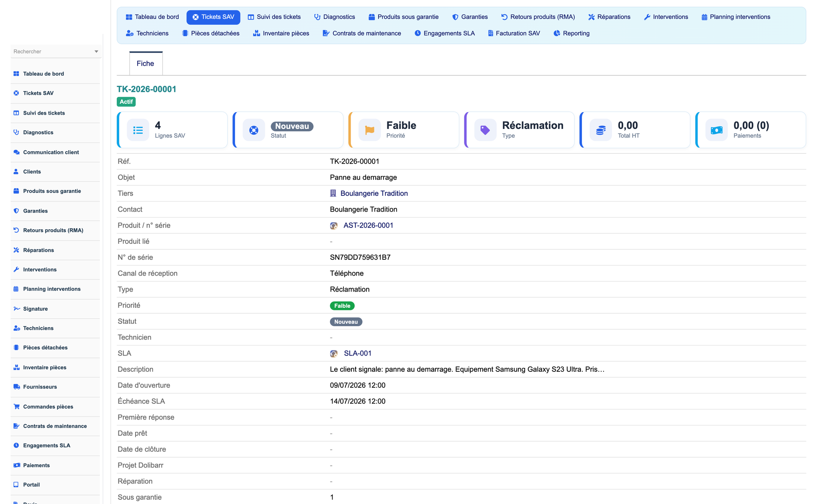Open Techniciens in the sidebar
The width and height of the screenshot is (814, 504).
pyautogui.click(x=38, y=328)
